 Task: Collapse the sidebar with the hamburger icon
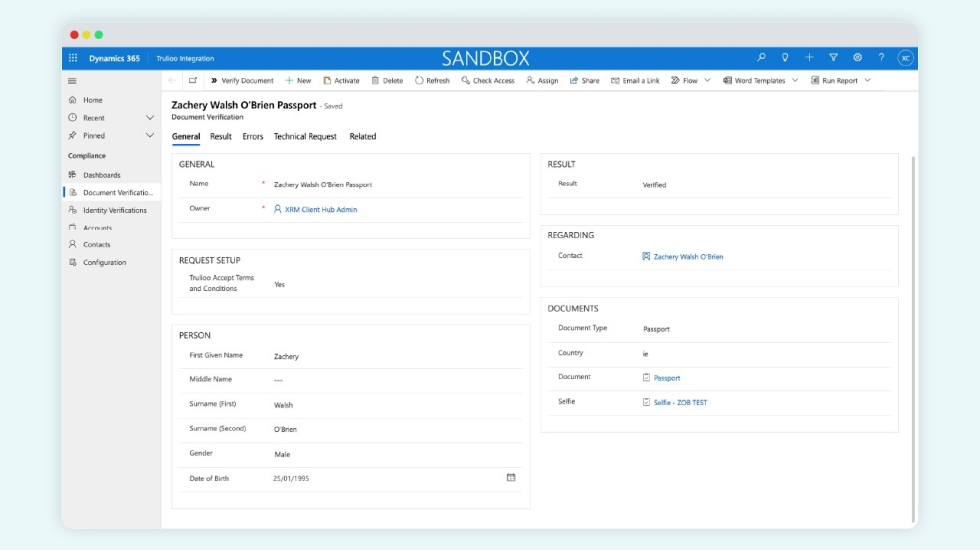coord(72,81)
